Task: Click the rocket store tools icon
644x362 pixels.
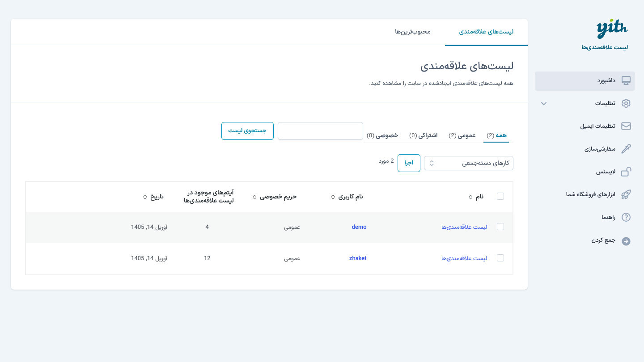Action: [x=626, y=194]
